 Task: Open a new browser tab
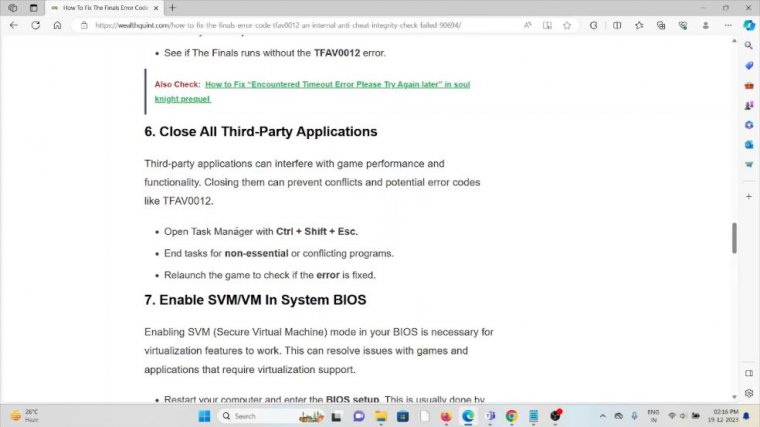point(172,7)
